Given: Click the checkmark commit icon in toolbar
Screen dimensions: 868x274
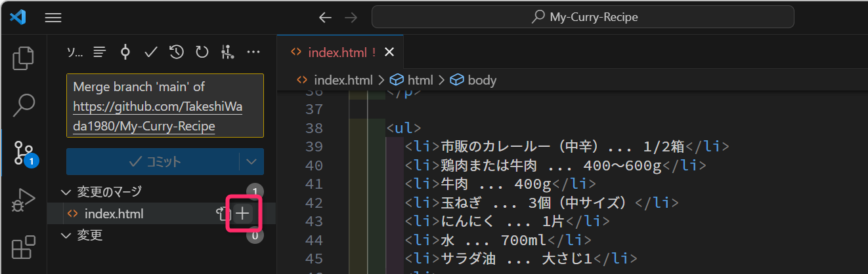Looking at the screenshot, I should 150,52.
